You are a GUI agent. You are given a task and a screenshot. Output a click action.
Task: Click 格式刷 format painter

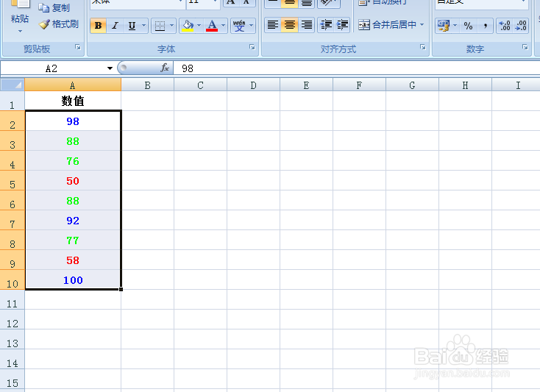[x=59, y=24]
